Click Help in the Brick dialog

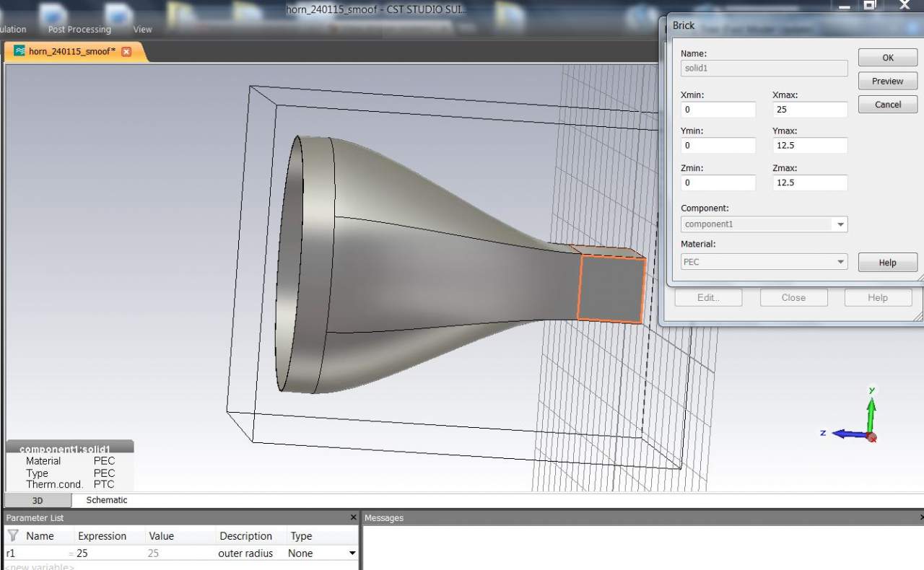[887, 263]
